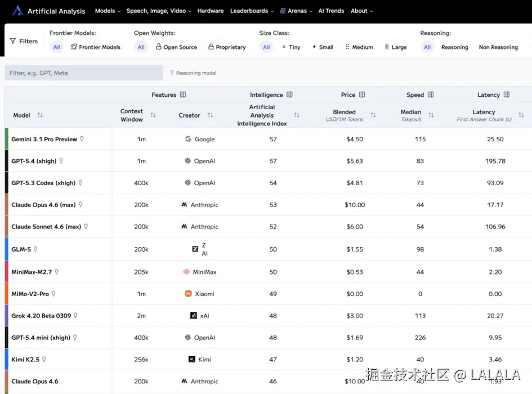This screenshot has height=394, width=532.
Task: Open the About dropdown
Action: pos(361,11)
